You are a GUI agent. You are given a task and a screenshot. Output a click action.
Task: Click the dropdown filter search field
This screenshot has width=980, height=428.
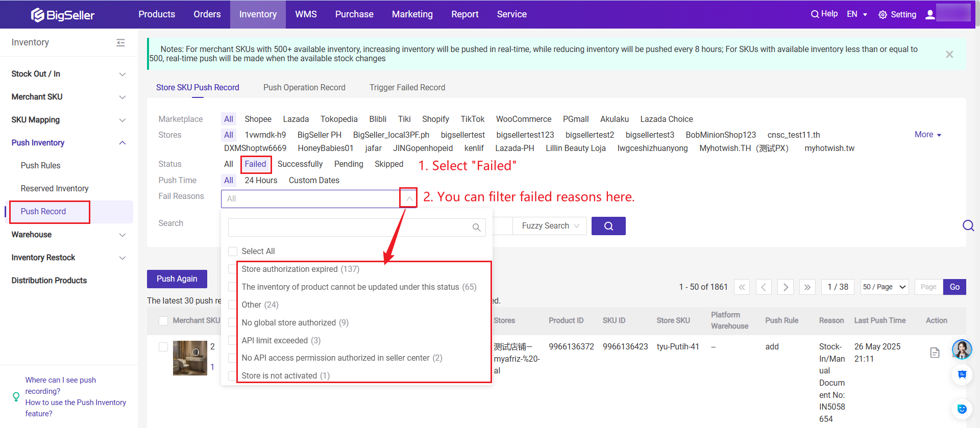click(357, 228)
